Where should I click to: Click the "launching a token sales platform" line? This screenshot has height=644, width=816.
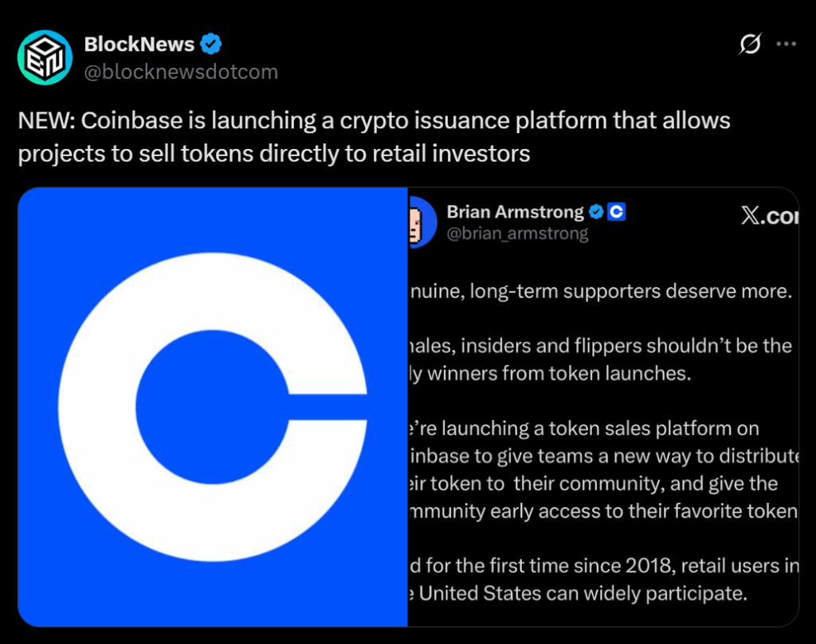pyautogui.click(x=583, y=428)
